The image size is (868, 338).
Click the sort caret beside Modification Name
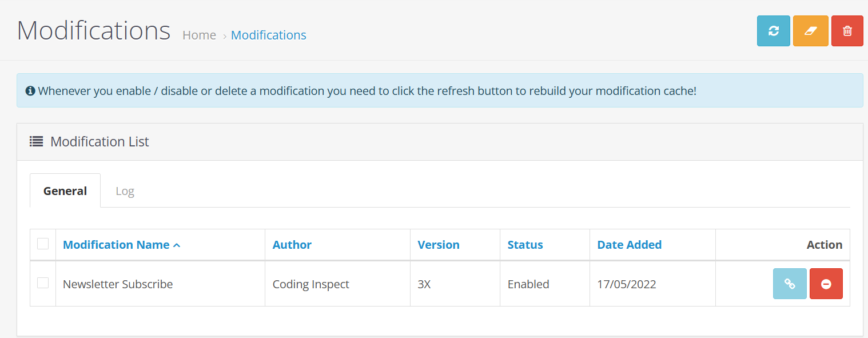coord(177,245)
